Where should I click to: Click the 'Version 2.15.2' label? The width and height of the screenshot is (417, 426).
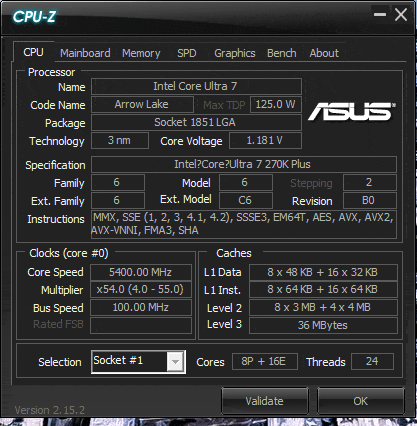tap(50, 410)
